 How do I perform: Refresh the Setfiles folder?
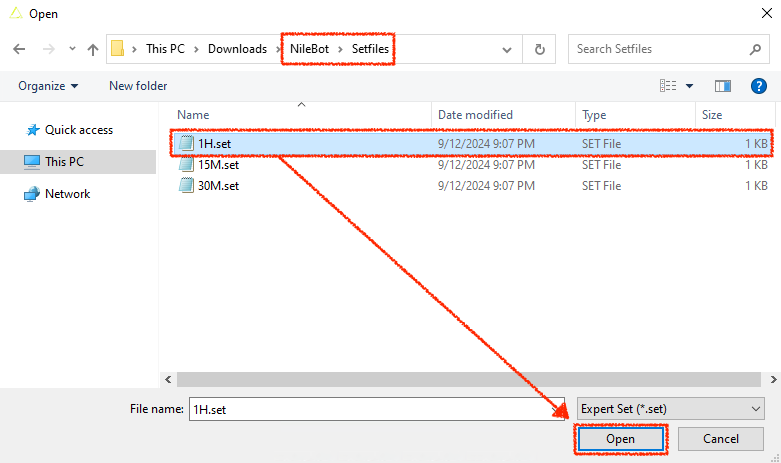point(539,49)
